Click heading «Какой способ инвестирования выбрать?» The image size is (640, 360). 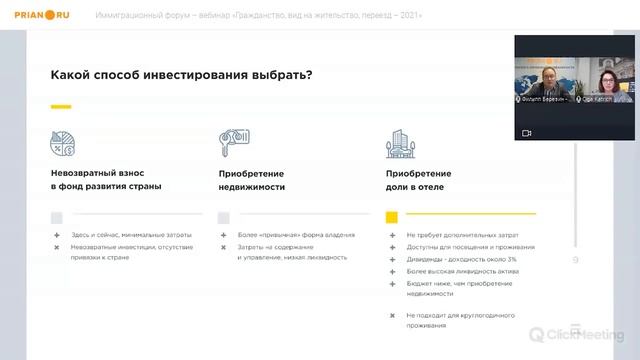tap(181, 75)
